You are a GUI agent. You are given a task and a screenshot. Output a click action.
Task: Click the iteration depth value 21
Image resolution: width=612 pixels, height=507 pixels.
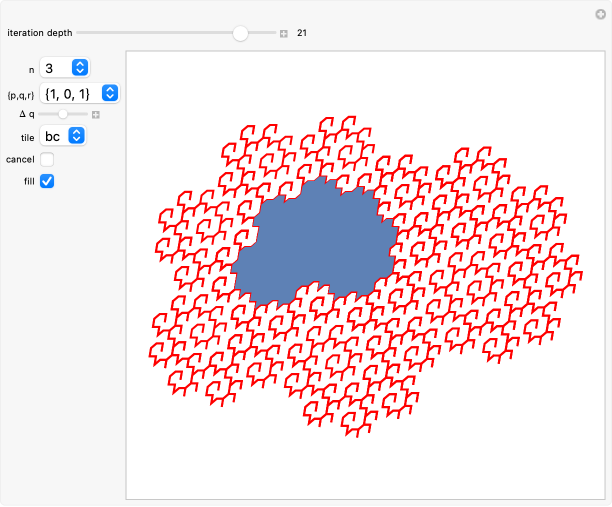301,33
